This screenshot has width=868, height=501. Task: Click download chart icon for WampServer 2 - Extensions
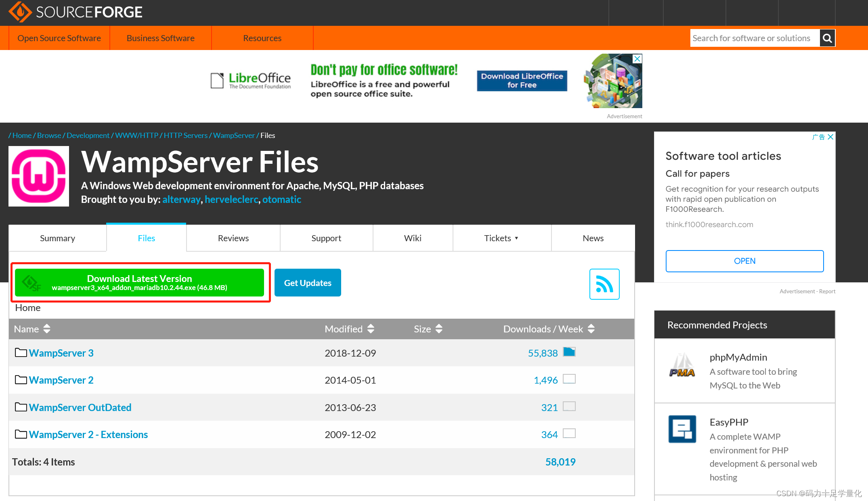(x=569, y=433)
